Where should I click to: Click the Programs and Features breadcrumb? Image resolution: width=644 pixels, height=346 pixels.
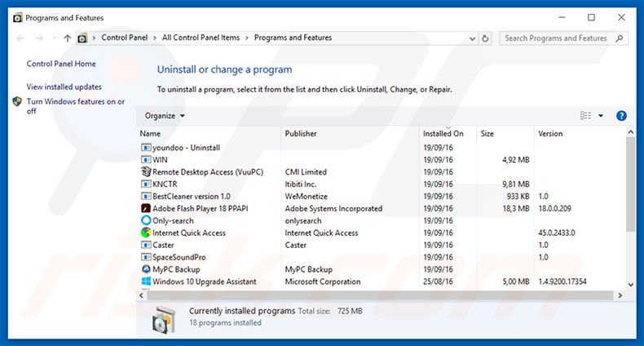pyautogui.click(x=293, y=38)
